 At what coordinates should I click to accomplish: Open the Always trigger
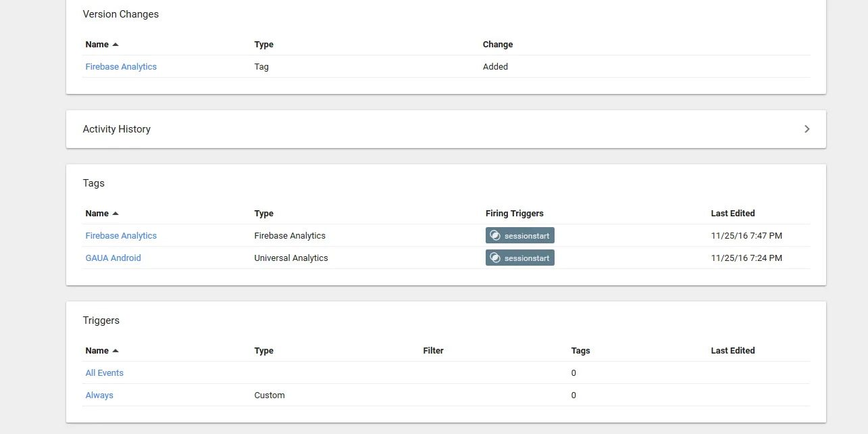(99, 395)
